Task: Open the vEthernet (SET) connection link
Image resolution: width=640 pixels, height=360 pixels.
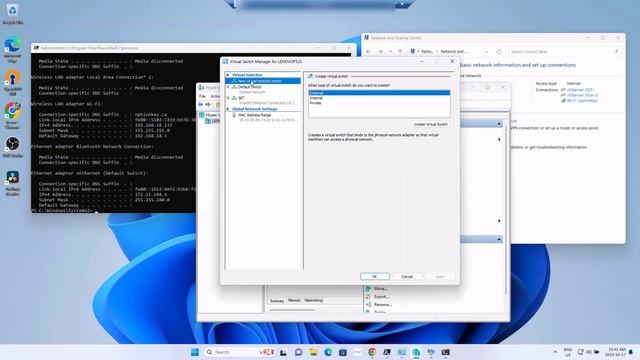Action: 580,90
